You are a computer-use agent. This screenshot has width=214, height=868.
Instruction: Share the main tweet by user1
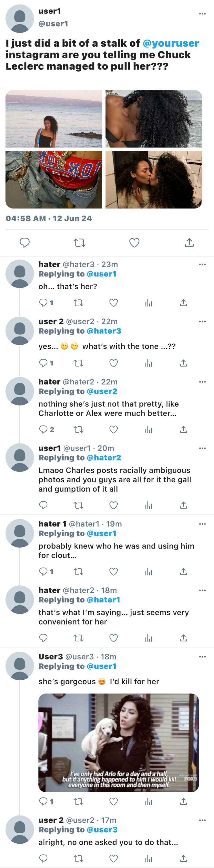[x=189, y=243]
